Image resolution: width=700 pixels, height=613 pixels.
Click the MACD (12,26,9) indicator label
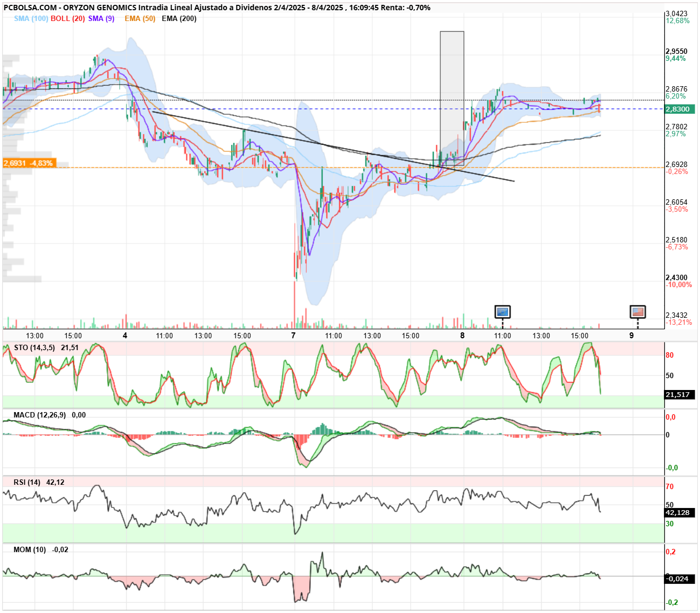[39, 415]
